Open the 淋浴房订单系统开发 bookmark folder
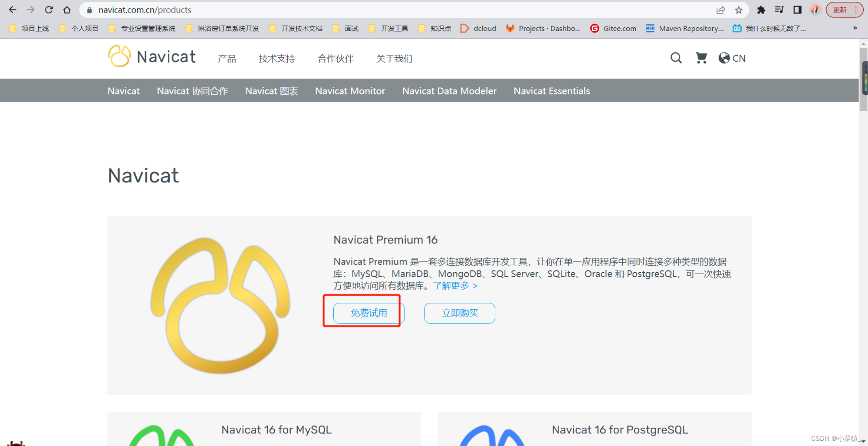Viewport: 868px width, 446px height. pos(222,28)
